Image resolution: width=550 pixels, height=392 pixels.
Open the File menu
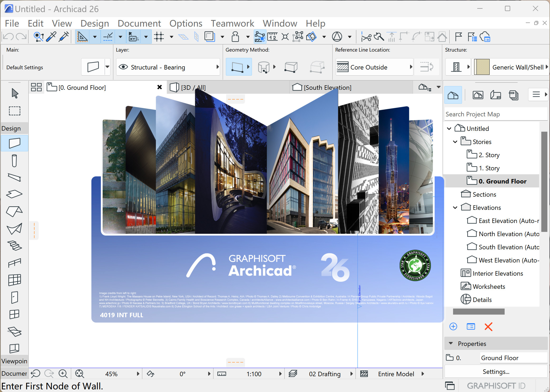point(12,23)
